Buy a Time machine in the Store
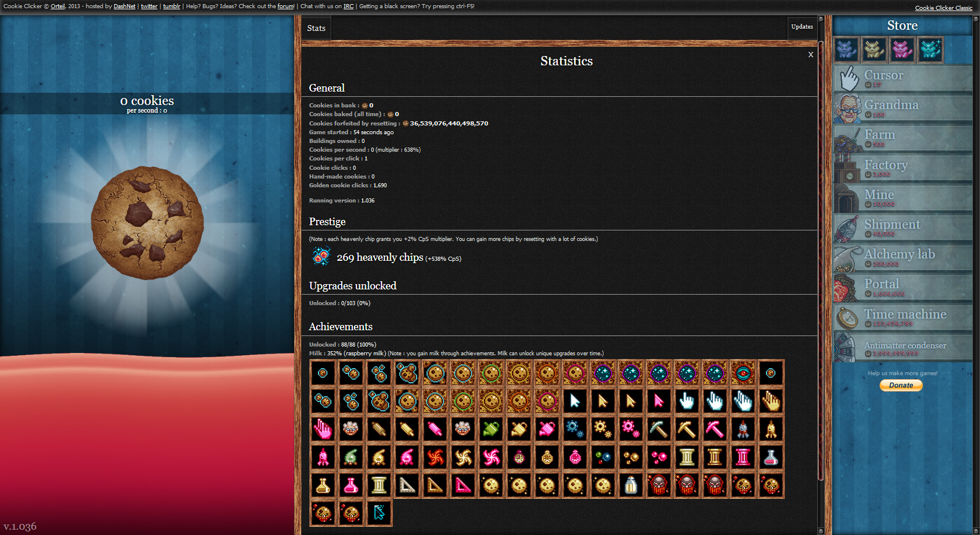The image size is (980, 535). pos(903,318)
